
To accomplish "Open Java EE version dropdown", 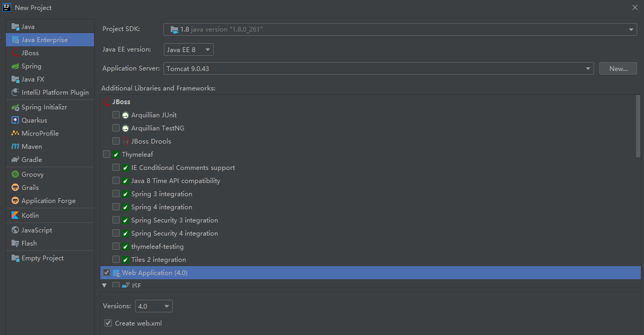I will (x=189, y=49).
